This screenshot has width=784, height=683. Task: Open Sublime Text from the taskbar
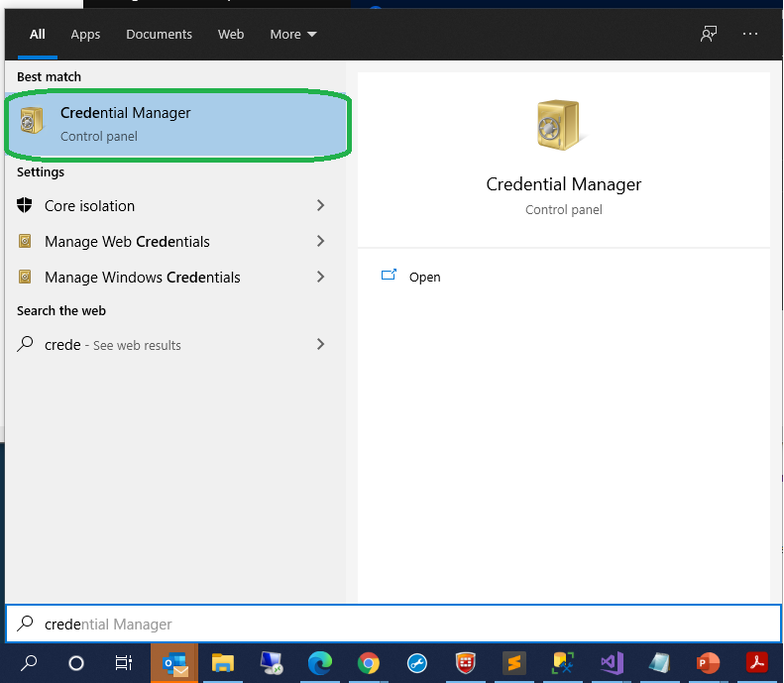point(514,663)
